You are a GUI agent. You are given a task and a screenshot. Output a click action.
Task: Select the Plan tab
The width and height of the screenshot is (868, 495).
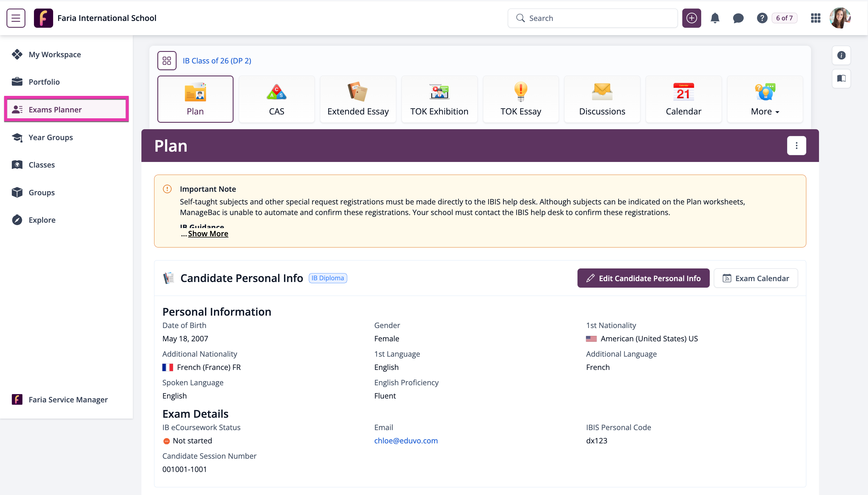point(195,99)
